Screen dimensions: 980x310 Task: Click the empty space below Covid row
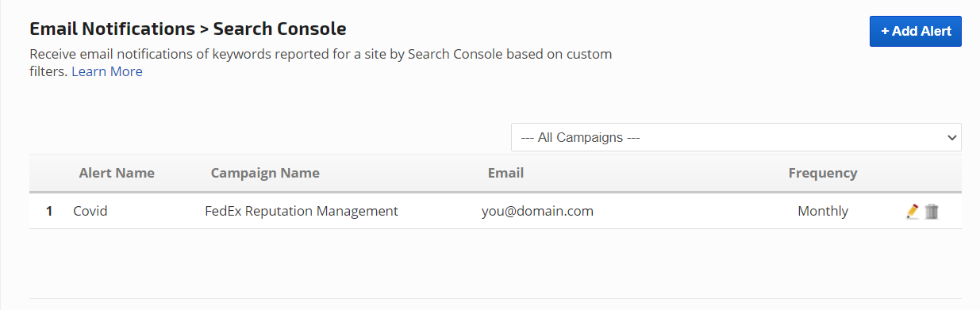[x=495, y=263]
